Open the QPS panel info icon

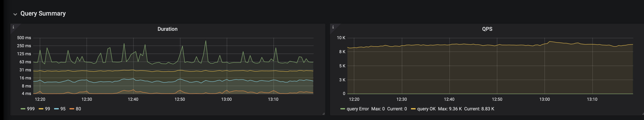tap(333, 27)
